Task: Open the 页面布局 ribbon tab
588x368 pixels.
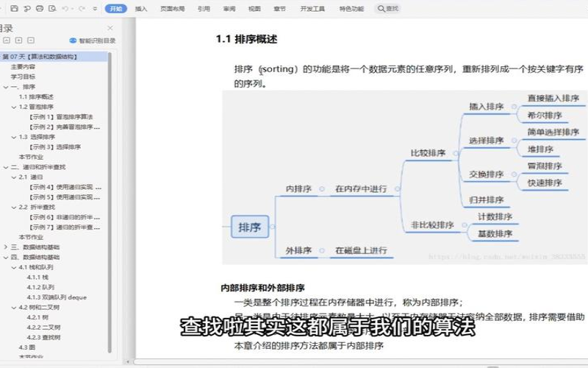Action: (x=173, y=9)
